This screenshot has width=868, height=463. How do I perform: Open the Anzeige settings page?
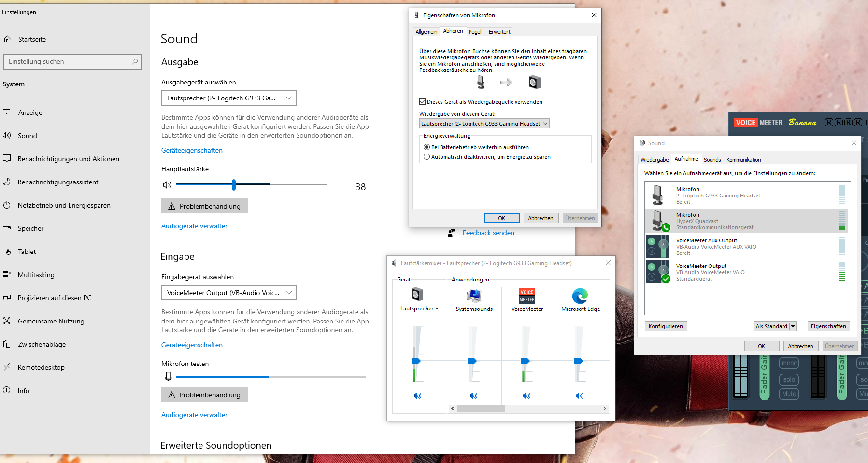[30, 112]
